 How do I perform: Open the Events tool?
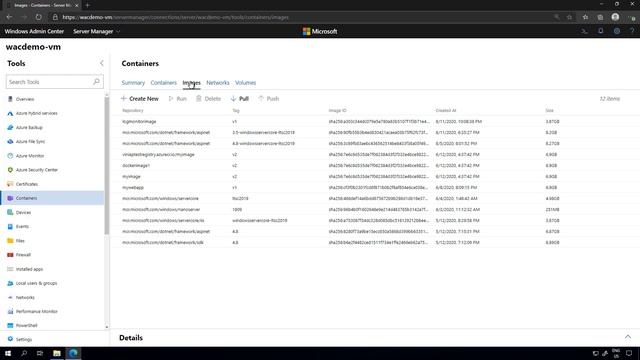[x=22, y=227]
